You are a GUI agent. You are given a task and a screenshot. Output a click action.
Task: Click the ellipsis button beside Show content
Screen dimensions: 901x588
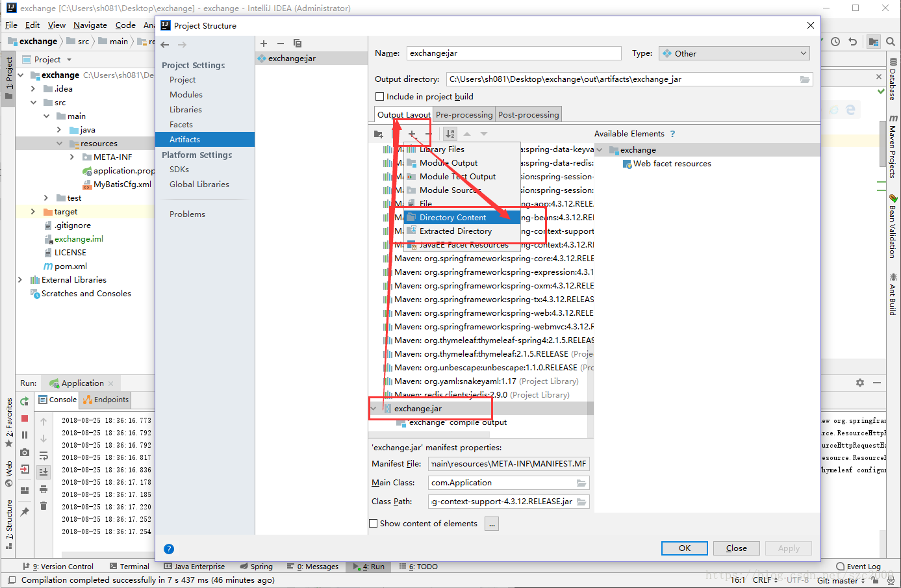(492, 524)
